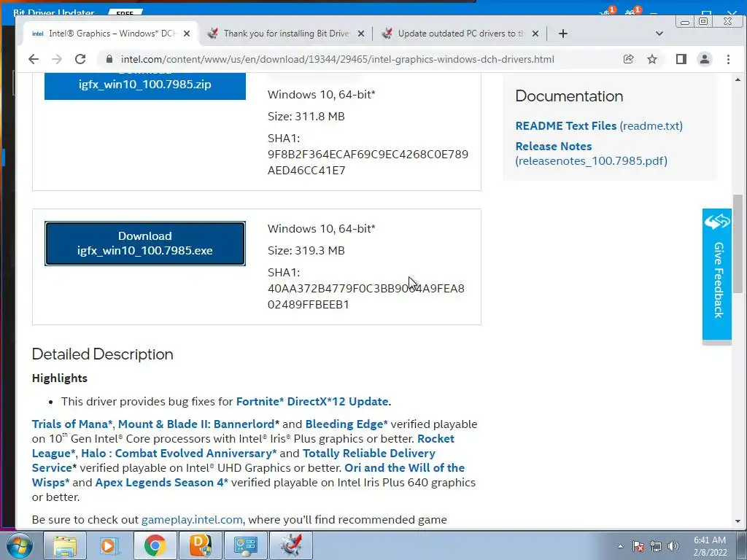Click the Detailed Description heading
This screenshot has width=747, height=560.
point(102,354)
